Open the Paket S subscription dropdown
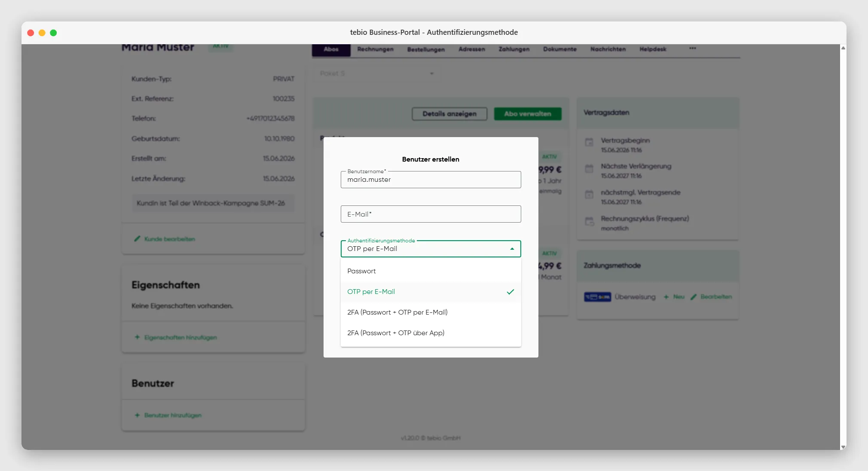This screenshot has width=868, height=471. [x=376, y=73]
